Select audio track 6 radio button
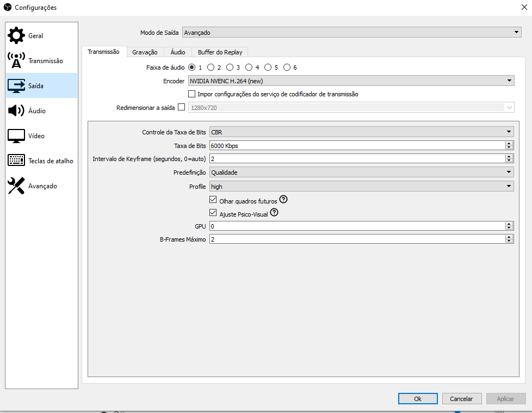The height and width of the screenshot is (413, 532). [x=287, y=67]
